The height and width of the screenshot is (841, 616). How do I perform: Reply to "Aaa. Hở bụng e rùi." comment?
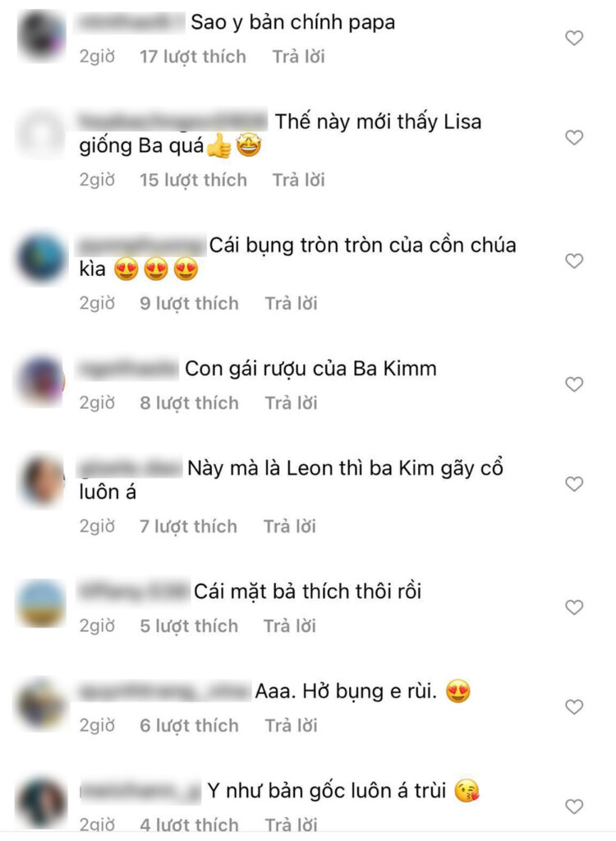(292, 726)
